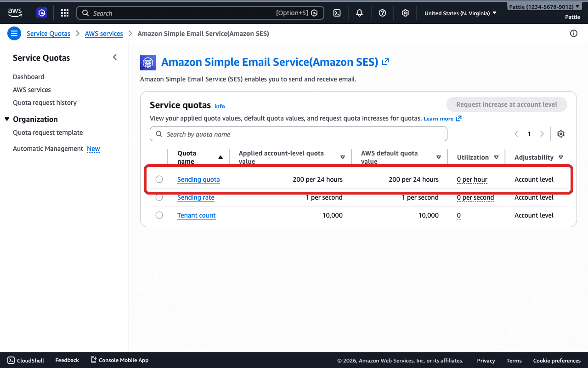Click the Learn more link
Viewport: 588px width, 368px height.
pyautogui.click(x=442, y=119)
